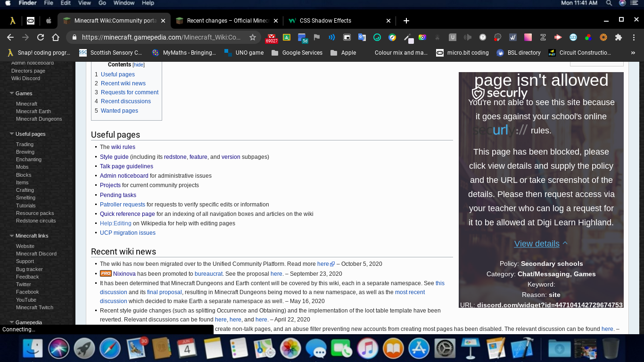Screen dimensions: 644x362
Task: Close the Minecraft Wiki:Community portal tab
Action: [x=163, y=21]
